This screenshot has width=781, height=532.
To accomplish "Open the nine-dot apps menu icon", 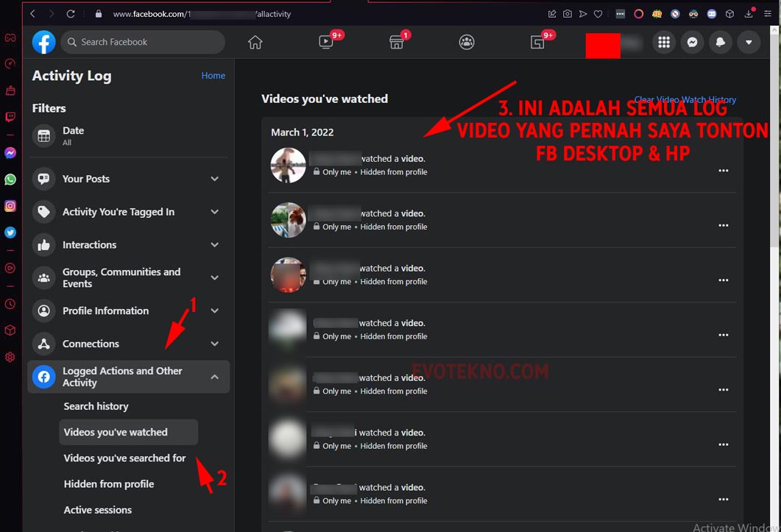I will click(664, 43).
